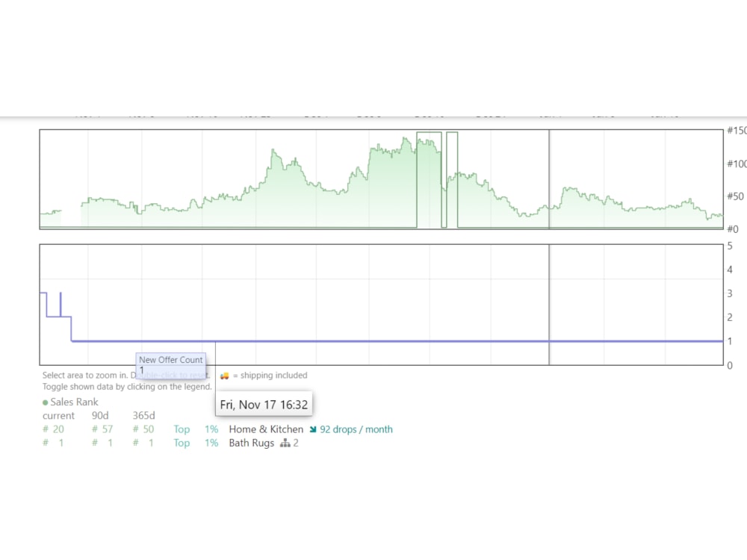Viewport: 747px width, 560px height.
Task: Click the Fri, Nov 17 16:32 date tooltip
Action: coord(264,404)
